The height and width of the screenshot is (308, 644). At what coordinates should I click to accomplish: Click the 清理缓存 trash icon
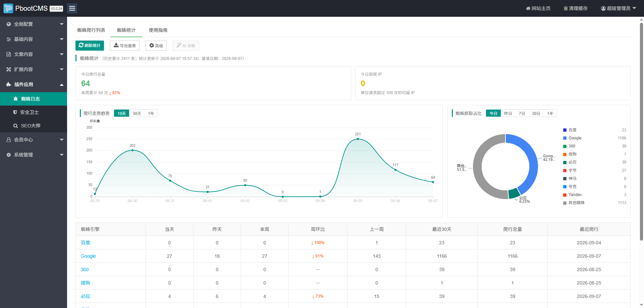tap(566, 8)
